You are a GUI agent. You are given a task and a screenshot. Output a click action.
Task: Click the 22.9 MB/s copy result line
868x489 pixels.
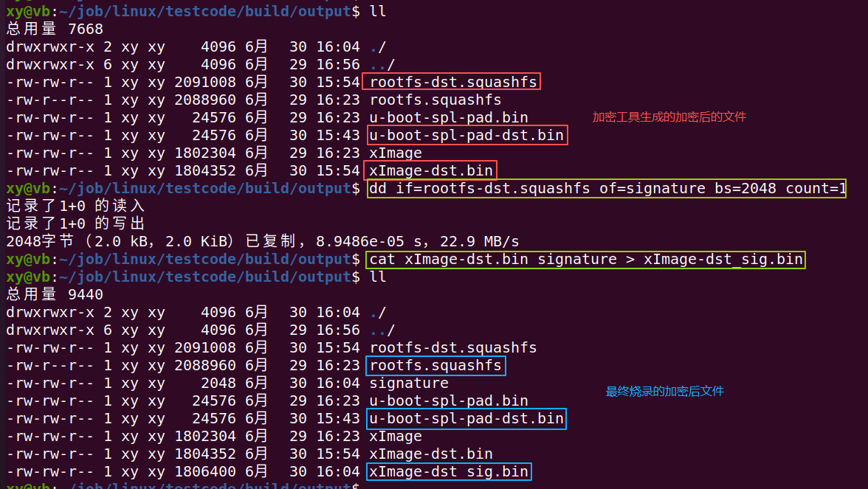(263, 241)
